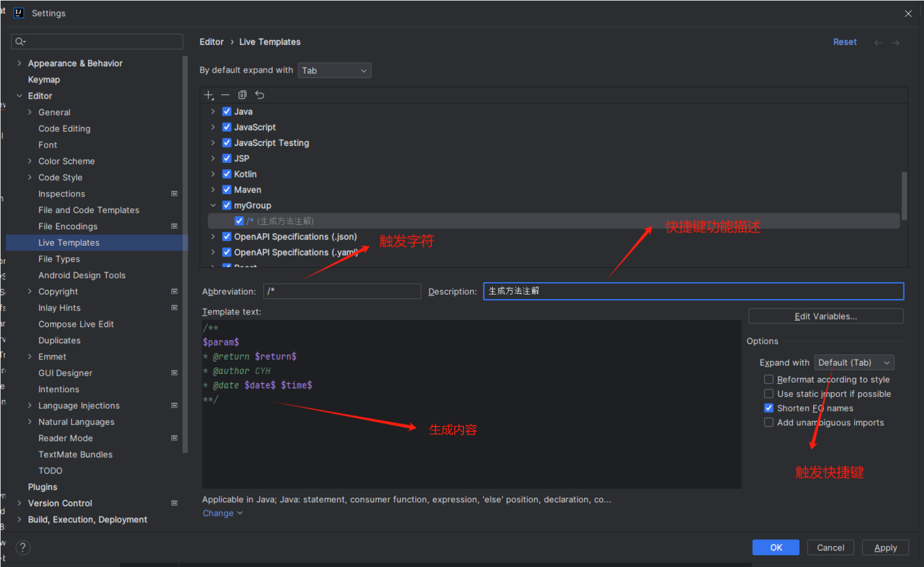
Task: Click project-level icon next to Version Control
Action: coord(174,503)
